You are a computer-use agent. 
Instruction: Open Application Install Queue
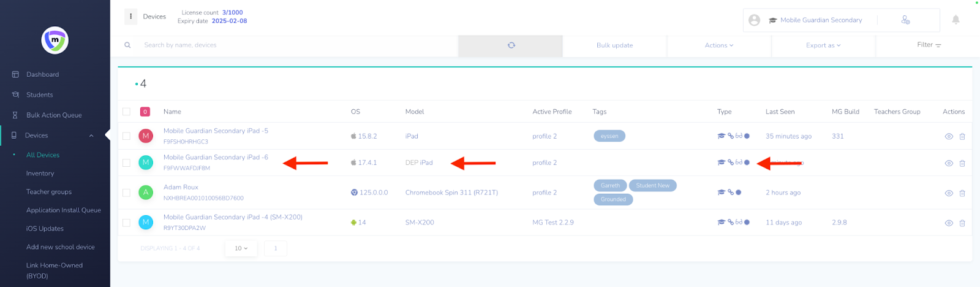click(x=64, y=210)
